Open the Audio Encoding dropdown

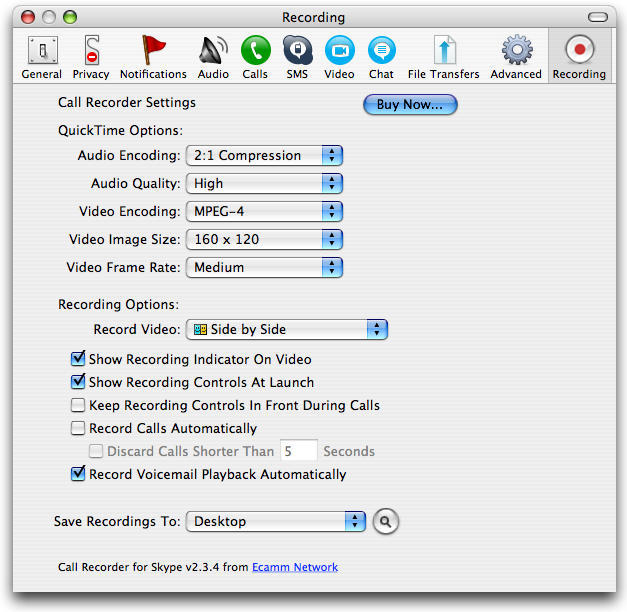pyautogui.click(x=264, y=156)
